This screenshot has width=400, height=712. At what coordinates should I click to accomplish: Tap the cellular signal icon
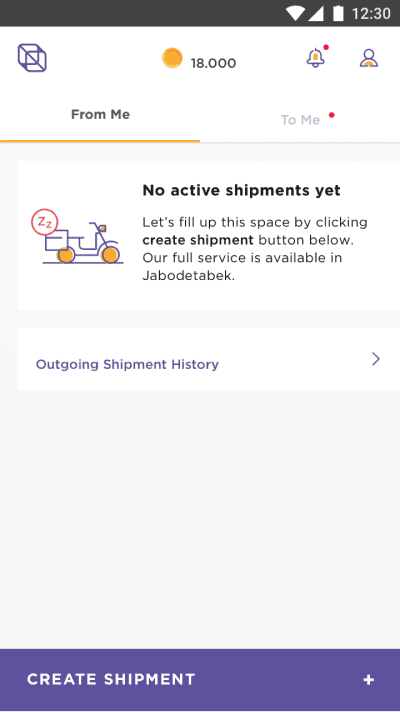(x=316, y=14)
